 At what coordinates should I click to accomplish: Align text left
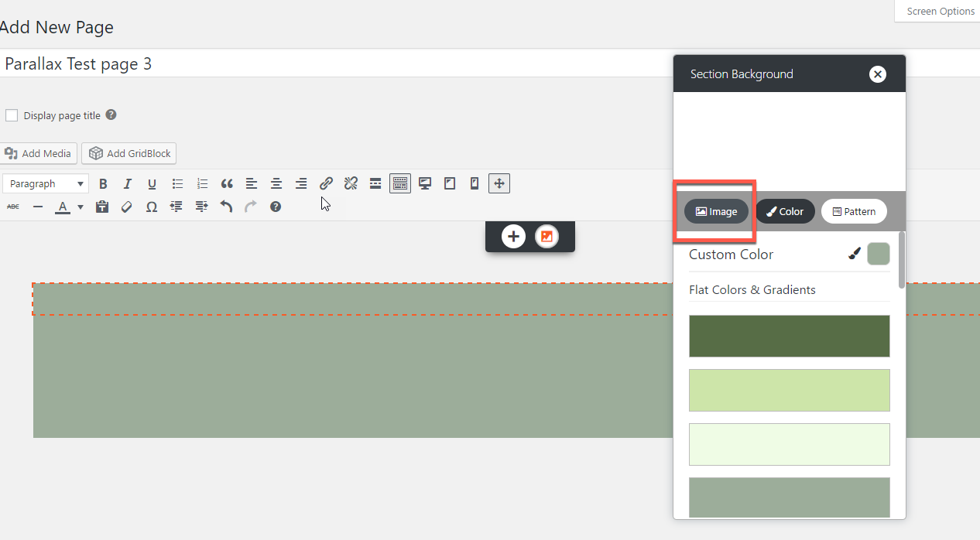click(252, 183)
